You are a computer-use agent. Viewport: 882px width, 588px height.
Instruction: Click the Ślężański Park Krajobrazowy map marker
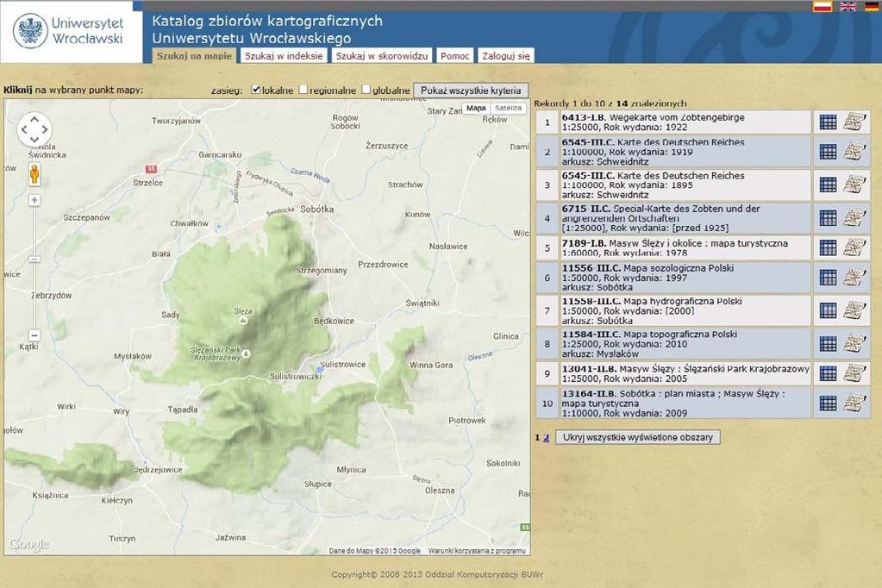click(x=246, y=353)
